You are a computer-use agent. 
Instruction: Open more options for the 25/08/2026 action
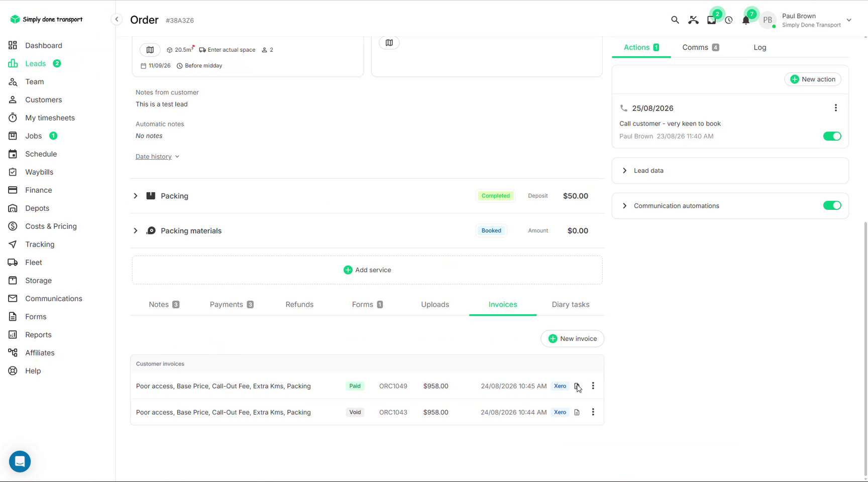pyautogui.click(x=835, y=108)
